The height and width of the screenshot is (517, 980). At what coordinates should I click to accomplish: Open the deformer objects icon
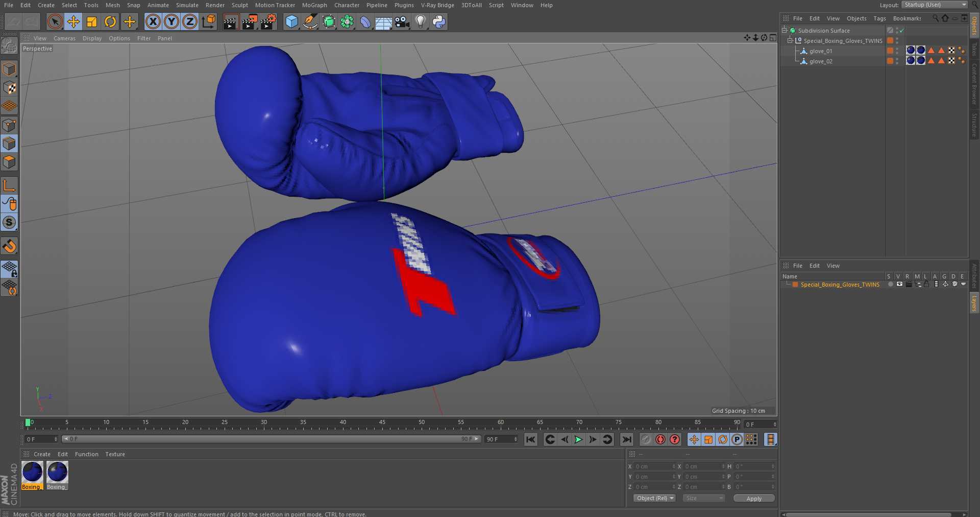pos(365,21)
